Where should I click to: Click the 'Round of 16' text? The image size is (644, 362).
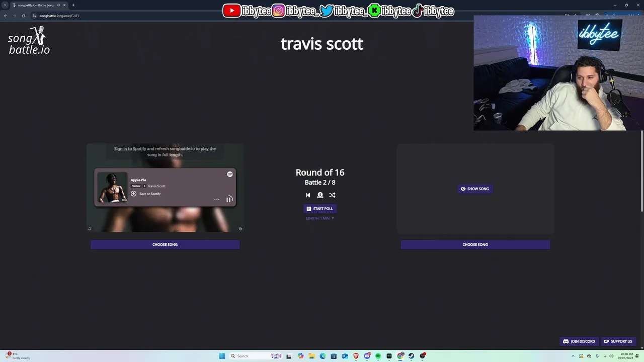(x=320, y=172)
